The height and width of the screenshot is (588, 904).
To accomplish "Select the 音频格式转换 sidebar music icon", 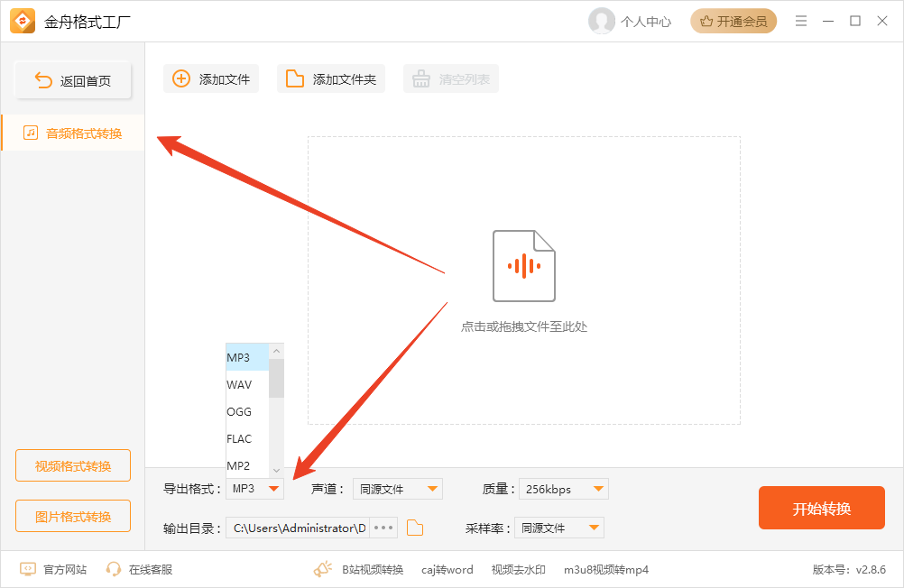I will [x=32, y=132].
